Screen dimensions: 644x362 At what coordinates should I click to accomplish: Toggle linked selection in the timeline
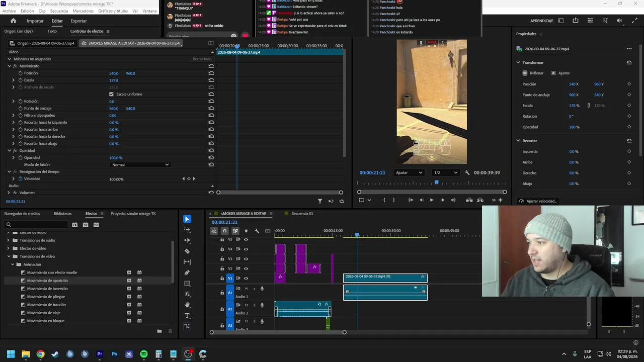(235, 231)
